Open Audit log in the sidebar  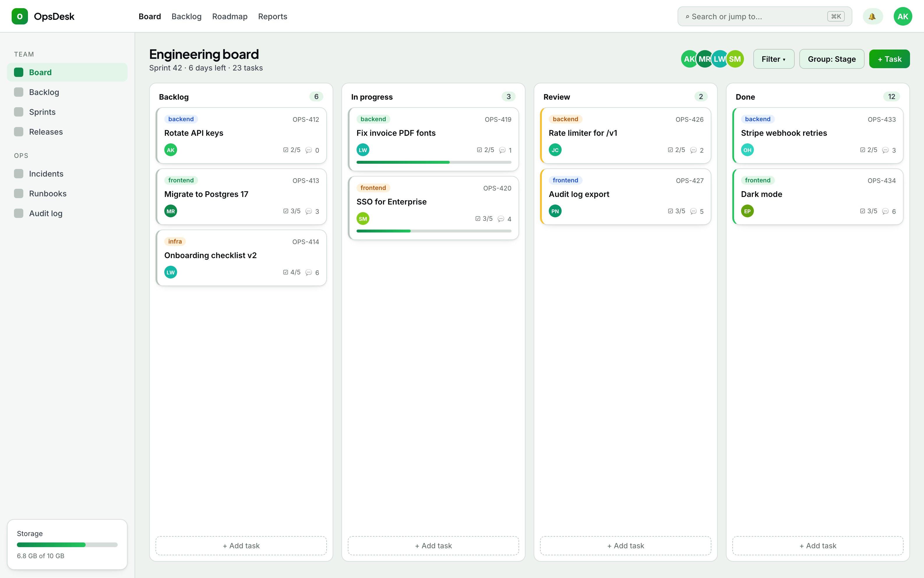pyautogui.click(x=67, y=213)
